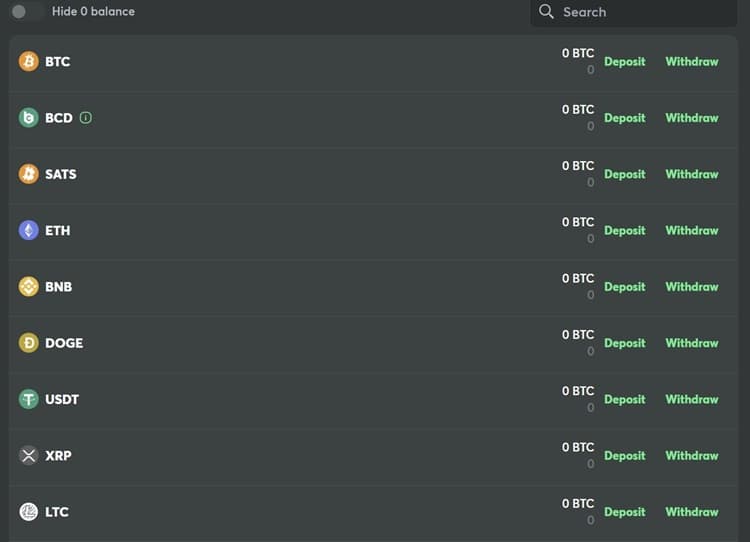Viewport: 750px width, 542px height.
Task: Open Deposit for USDT
Action: (x=625, y=399)
